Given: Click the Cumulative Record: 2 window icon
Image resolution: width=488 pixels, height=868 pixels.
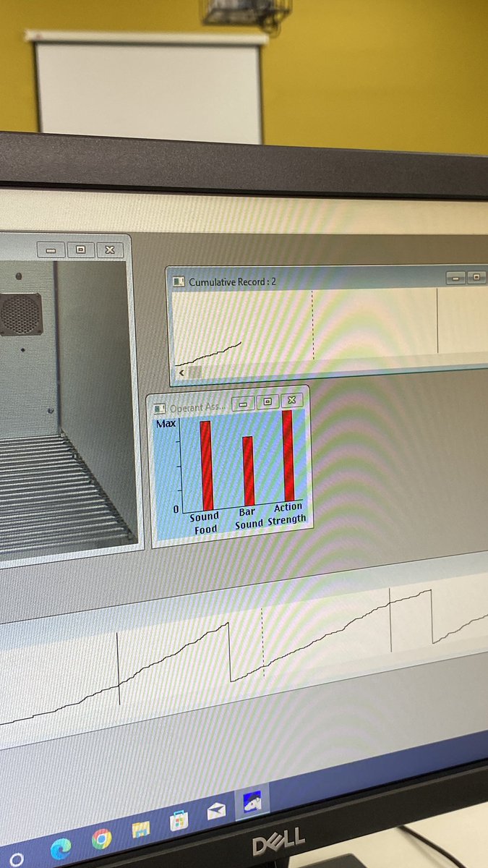Looking at the screenshot, I should 179,281.
